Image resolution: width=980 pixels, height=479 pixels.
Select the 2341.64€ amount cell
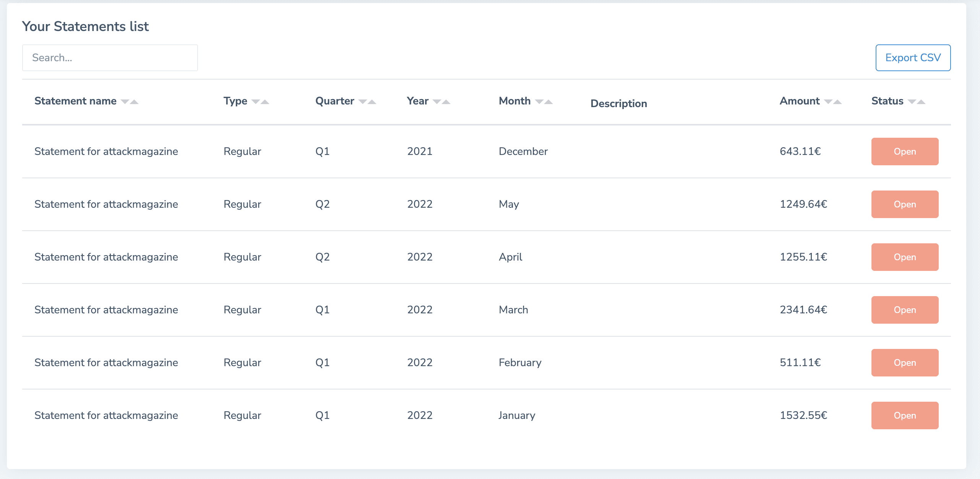[x=803, y=310]
